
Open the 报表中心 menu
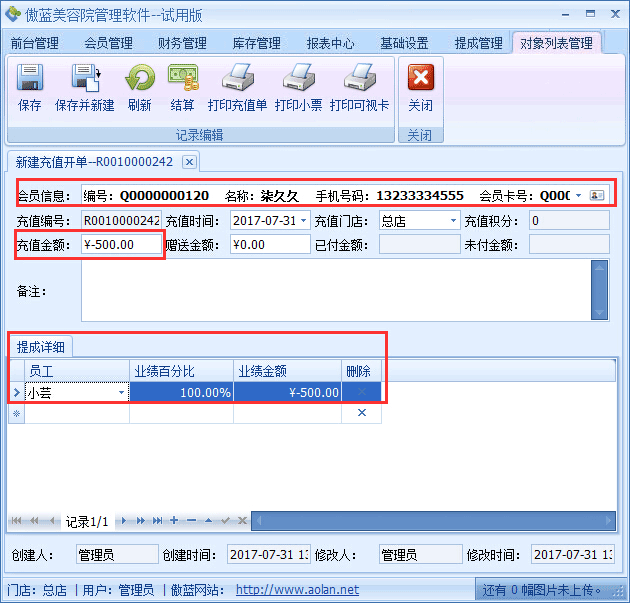331,43
